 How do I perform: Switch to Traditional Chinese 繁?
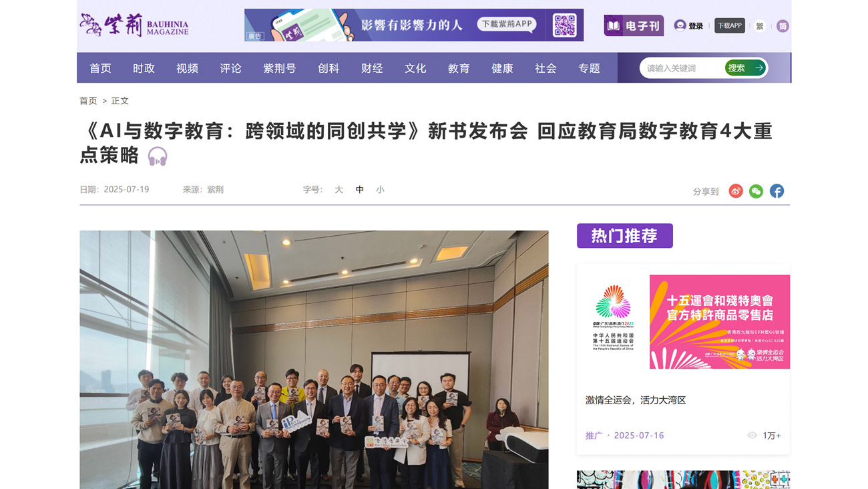(x=760, y=26)
